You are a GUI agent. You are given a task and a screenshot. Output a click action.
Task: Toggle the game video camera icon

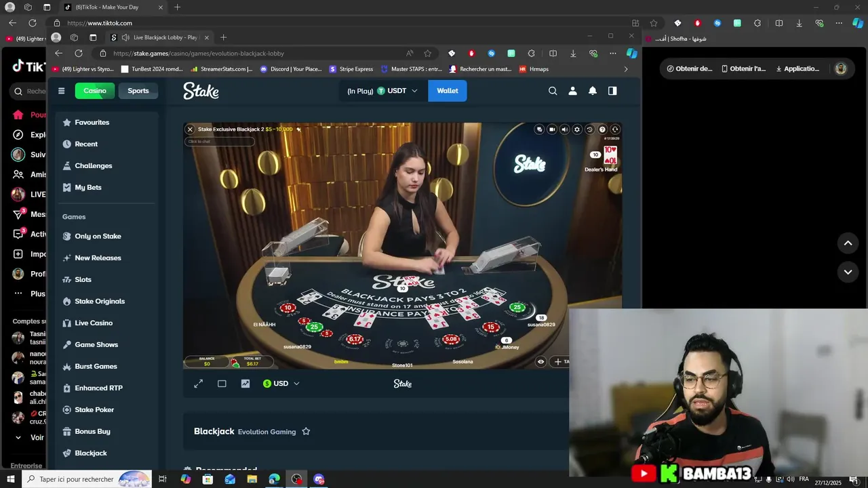[552, 129]
